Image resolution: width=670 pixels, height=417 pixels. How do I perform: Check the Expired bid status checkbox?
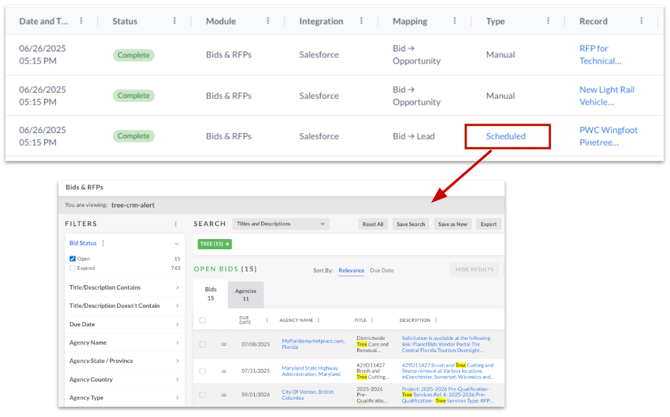pyautogui.click(x=72, y=268)
